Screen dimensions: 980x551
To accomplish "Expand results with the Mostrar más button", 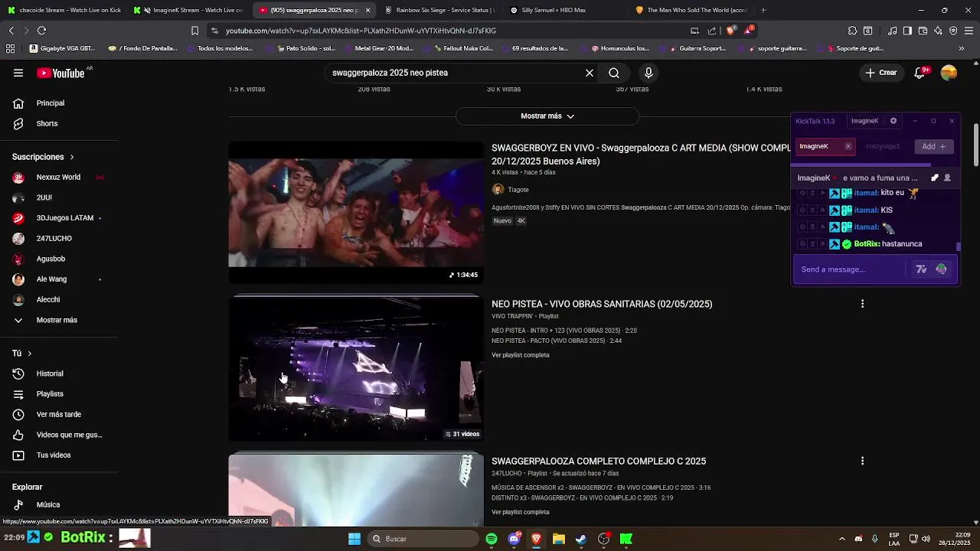I will 547,116.
